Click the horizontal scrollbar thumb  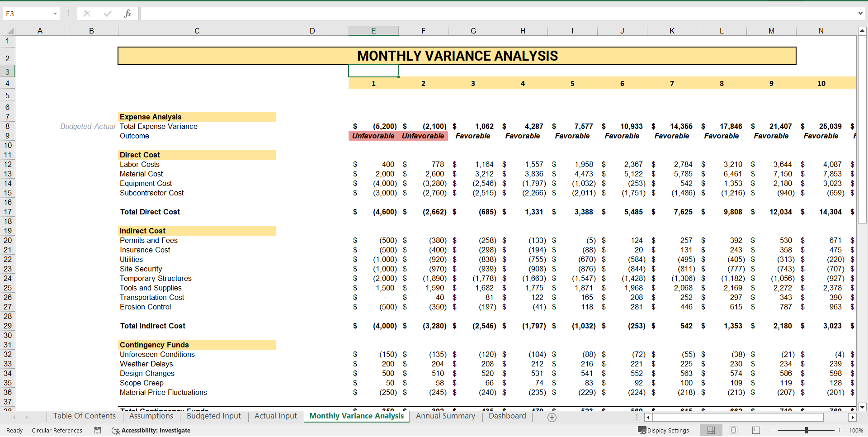click(738, 418)
